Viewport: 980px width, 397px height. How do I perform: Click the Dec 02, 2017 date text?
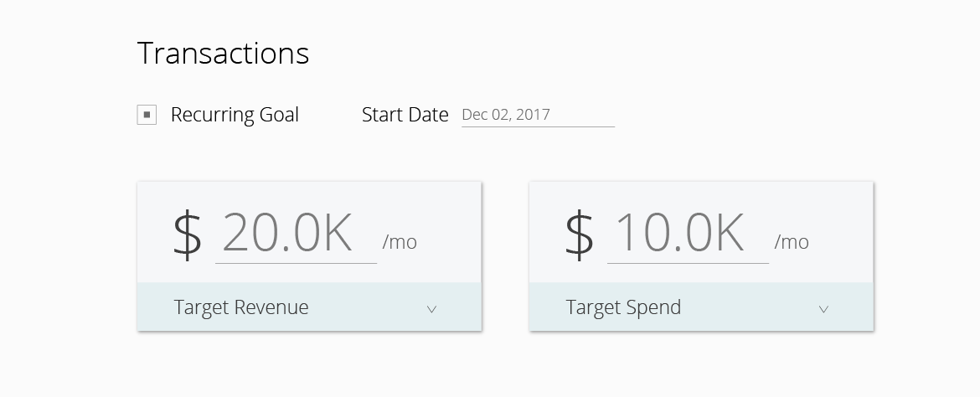pyautogui.click(x=506, y=115)
